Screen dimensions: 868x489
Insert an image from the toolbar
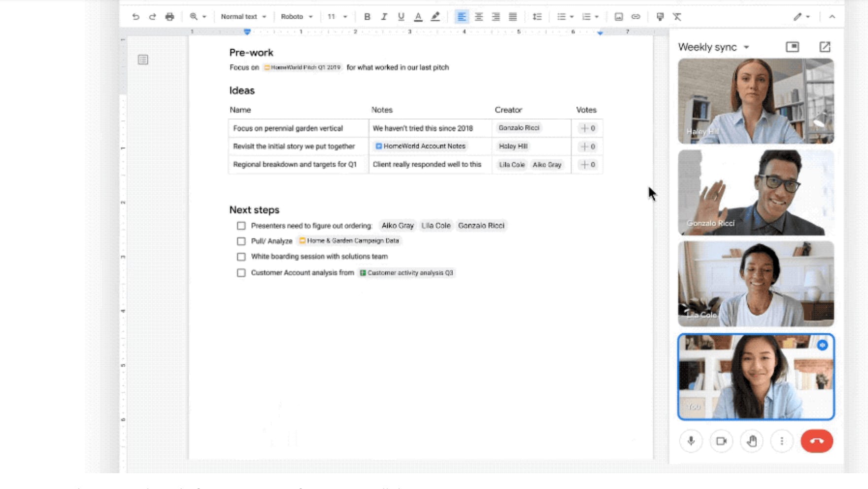click(x=618, y=16)
